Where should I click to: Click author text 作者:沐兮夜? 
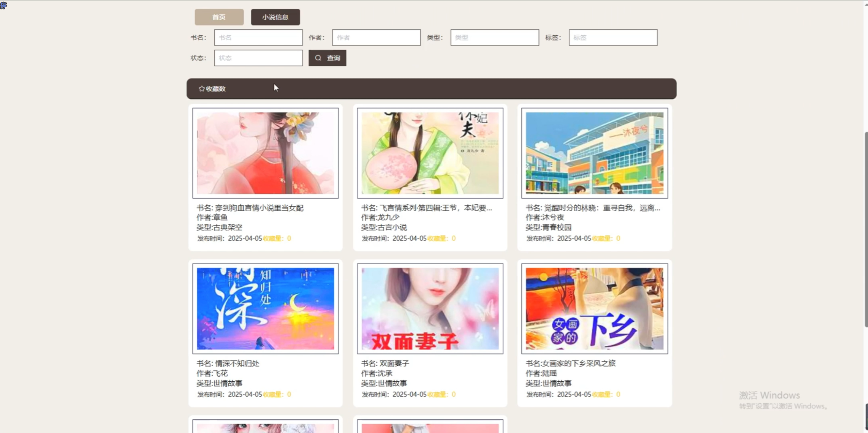click(545, 218)
